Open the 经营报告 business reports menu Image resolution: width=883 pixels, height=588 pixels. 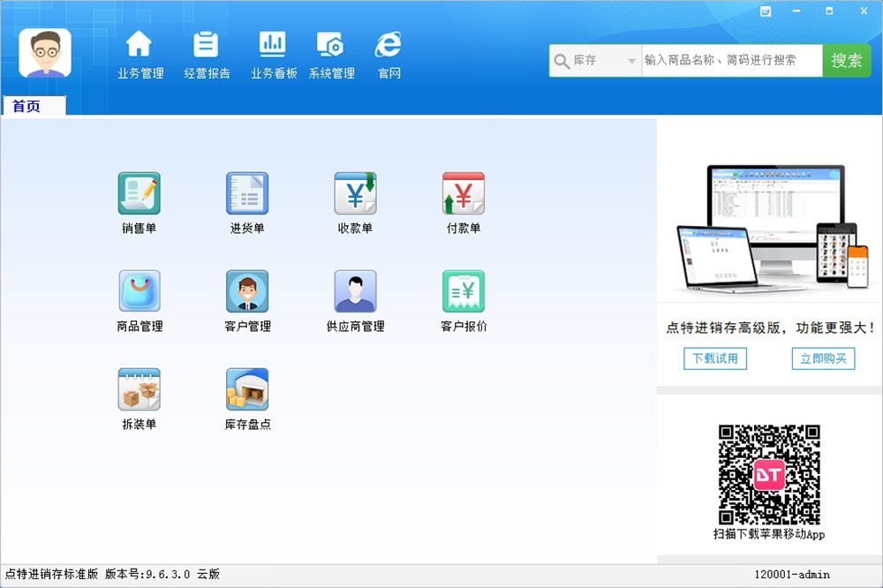click(x=207, y=55)
